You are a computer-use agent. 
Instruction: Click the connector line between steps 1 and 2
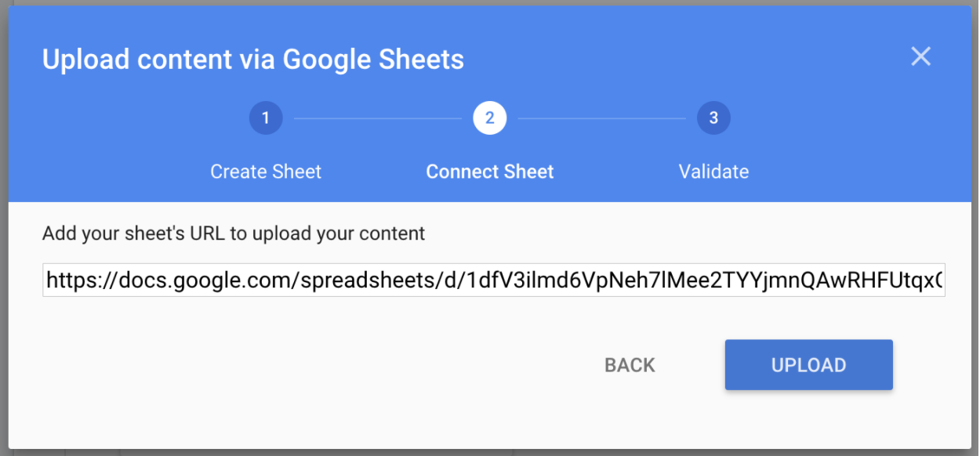pyautogui.click(x=378, y=119)
